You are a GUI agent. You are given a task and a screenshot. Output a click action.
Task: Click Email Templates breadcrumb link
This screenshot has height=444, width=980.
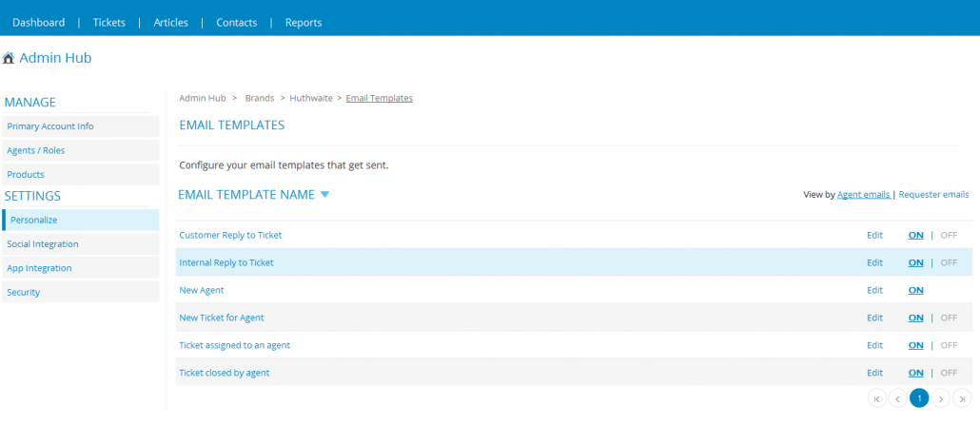pos(380,98)
